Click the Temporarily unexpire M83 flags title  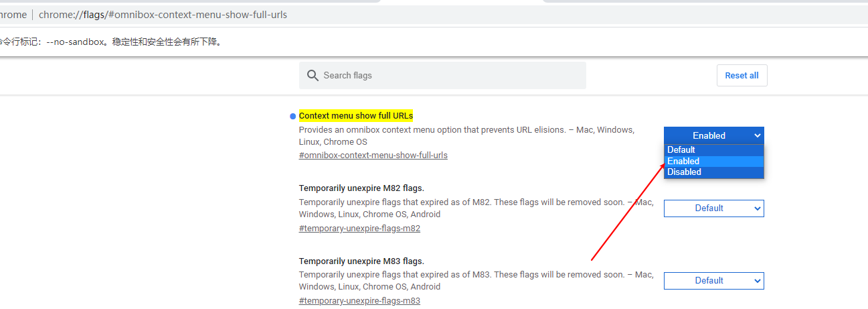coord(361,261)
